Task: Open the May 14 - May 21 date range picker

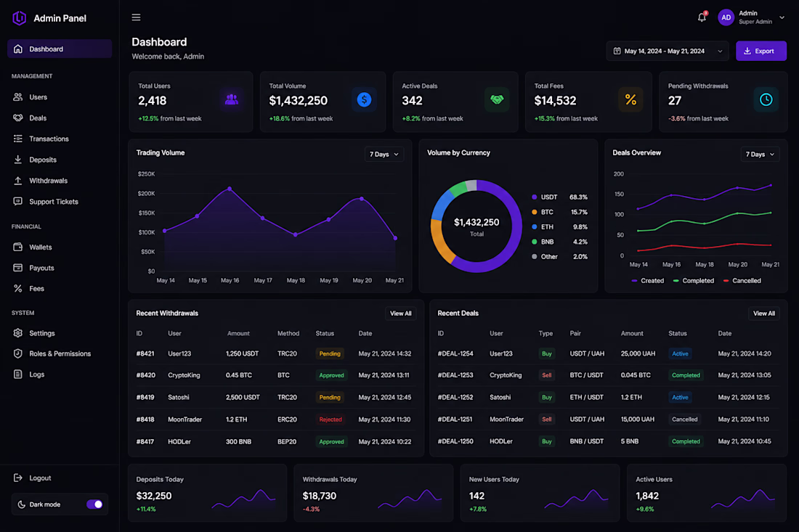Action: (x=668, y=51)
